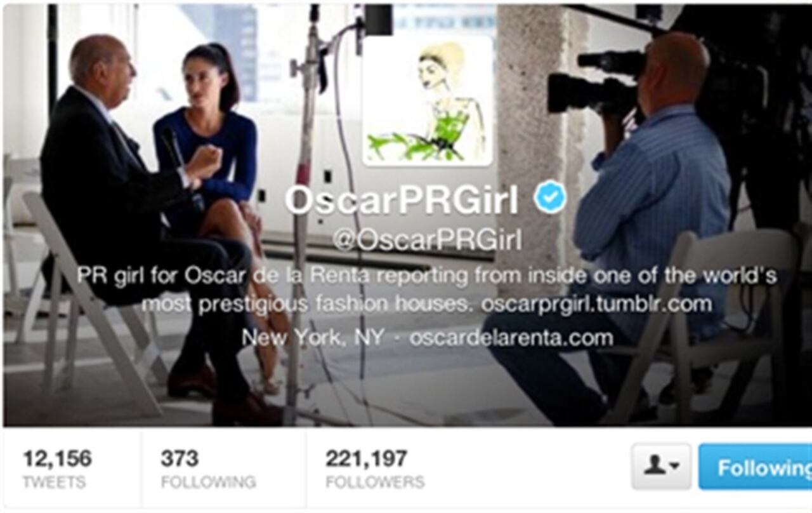Select the FOLLOWERS label
The width and height of the screenshot is (812, 513).
click(x=375, y=483)
